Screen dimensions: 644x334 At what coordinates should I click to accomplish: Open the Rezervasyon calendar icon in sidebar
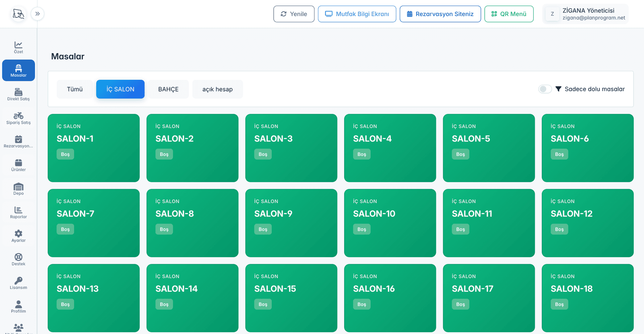coord(19,139)
